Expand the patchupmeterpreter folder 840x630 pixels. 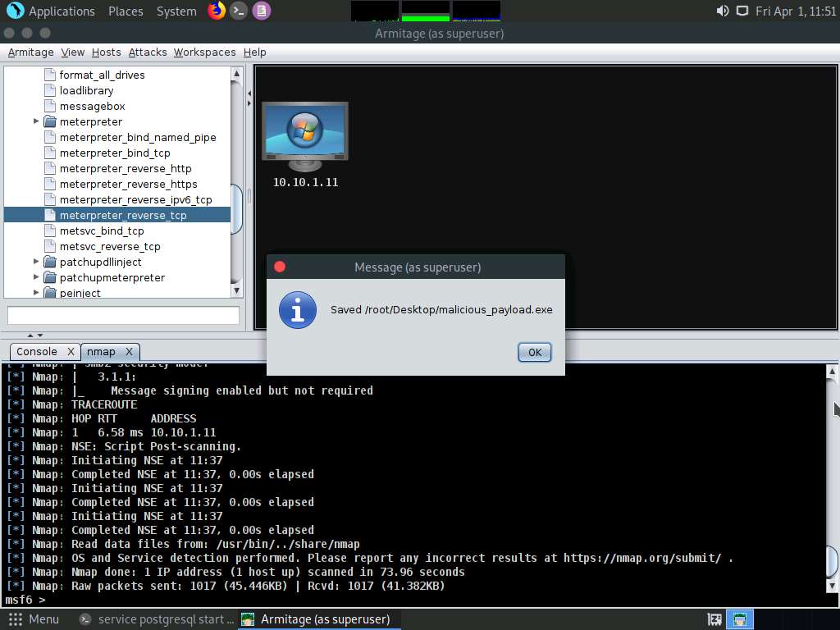tap(36, 277)
